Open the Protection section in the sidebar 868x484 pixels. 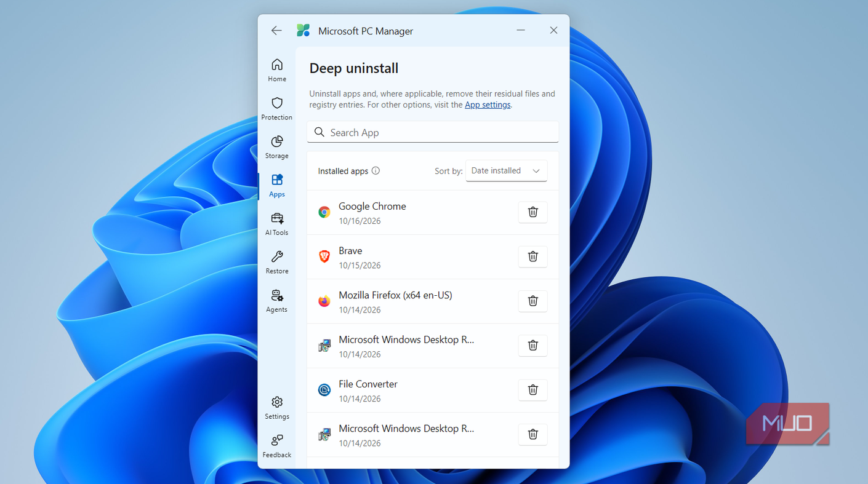tap(277, 108)
